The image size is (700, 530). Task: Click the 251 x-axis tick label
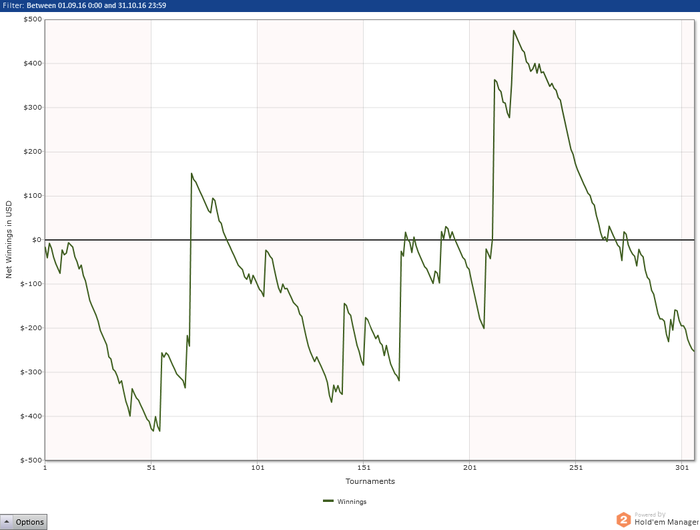576,467
